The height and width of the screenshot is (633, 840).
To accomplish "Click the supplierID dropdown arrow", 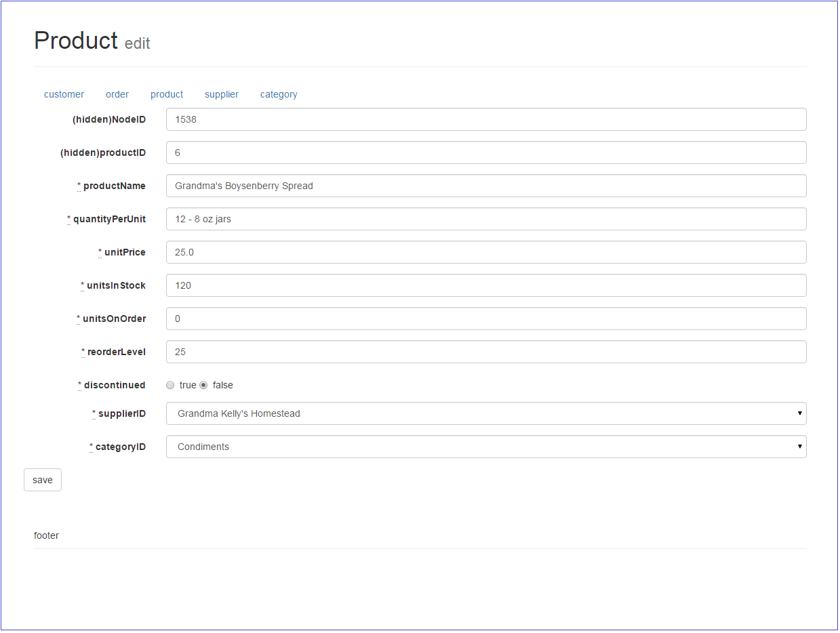I will point(800,413).
